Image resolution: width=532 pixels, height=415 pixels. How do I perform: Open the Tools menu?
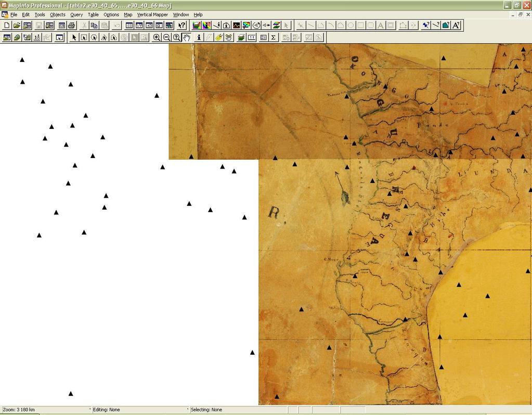coord(40,15)
